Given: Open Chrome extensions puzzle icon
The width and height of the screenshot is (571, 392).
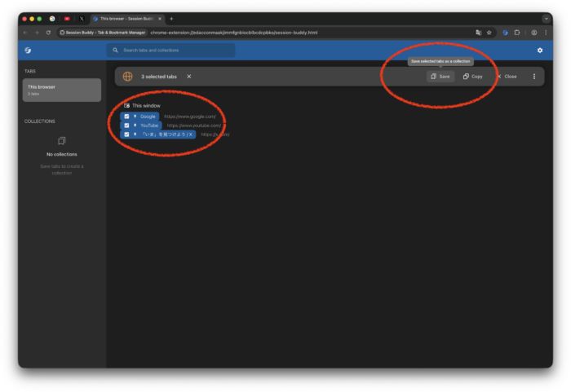Looking at the screenshot, I should (516, 33).
